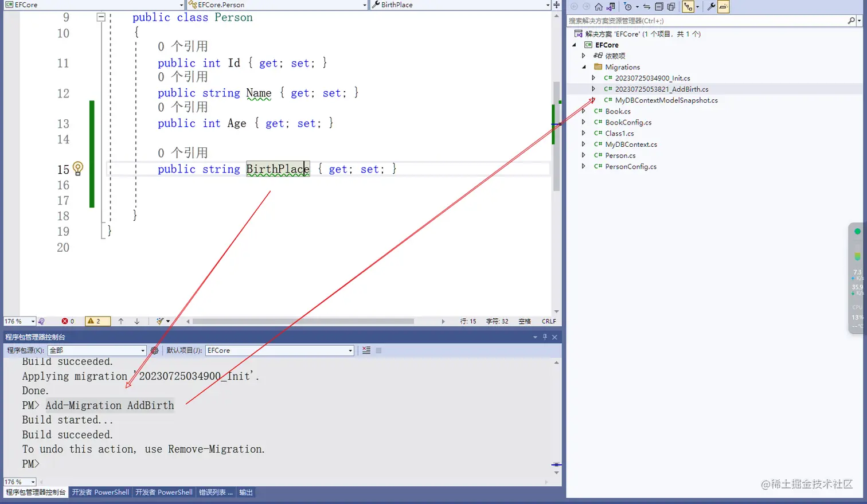Viewport: 867px width, 504px height.
Task: Click the warning count indicator showing 2
Action: pyautogui.click(x=97, y=321)
